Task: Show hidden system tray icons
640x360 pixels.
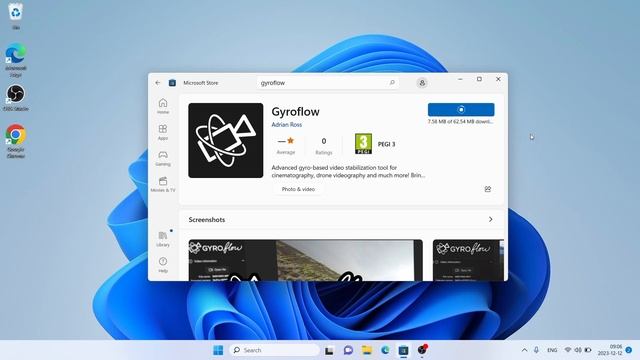Action: click(524, 350)
